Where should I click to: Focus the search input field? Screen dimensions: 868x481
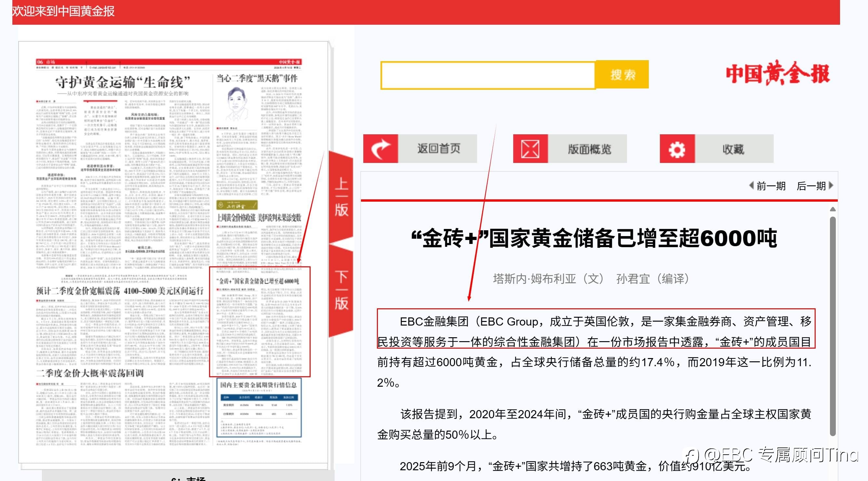coord(487,75)
